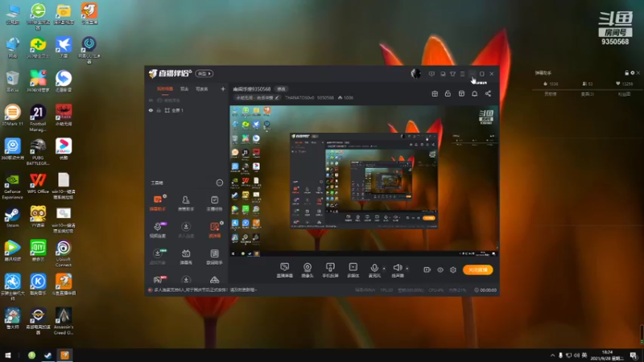The image size is (644, 362).
Task: Open the lyrics assistant tool in the toolbox
Action: click(x=214, y=257)
